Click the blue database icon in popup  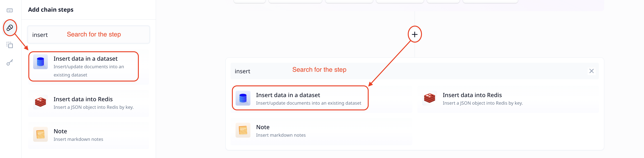click(x=243, y=98)
